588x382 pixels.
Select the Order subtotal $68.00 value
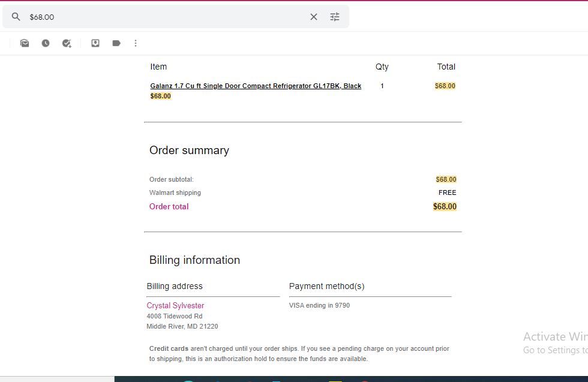(446, 179)
